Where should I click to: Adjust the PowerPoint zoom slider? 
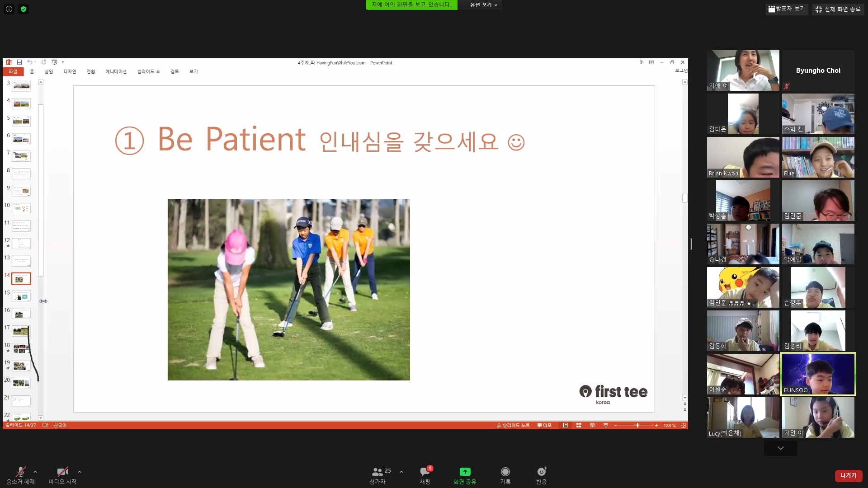(637, 426)
